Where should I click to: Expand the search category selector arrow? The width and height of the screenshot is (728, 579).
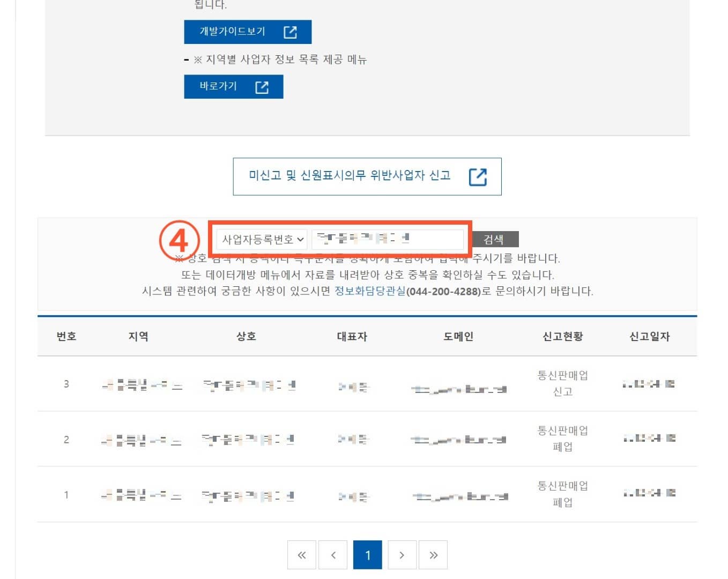tap(301, 239)
